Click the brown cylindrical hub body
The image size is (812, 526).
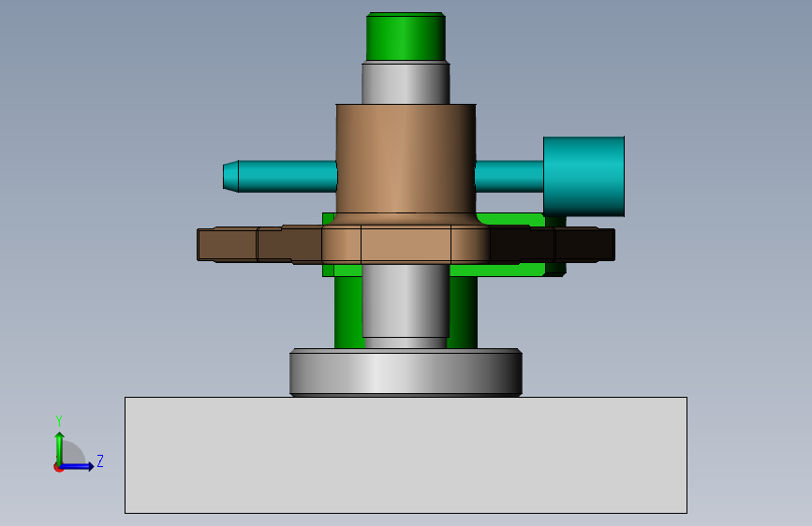(x=406, y=158)
